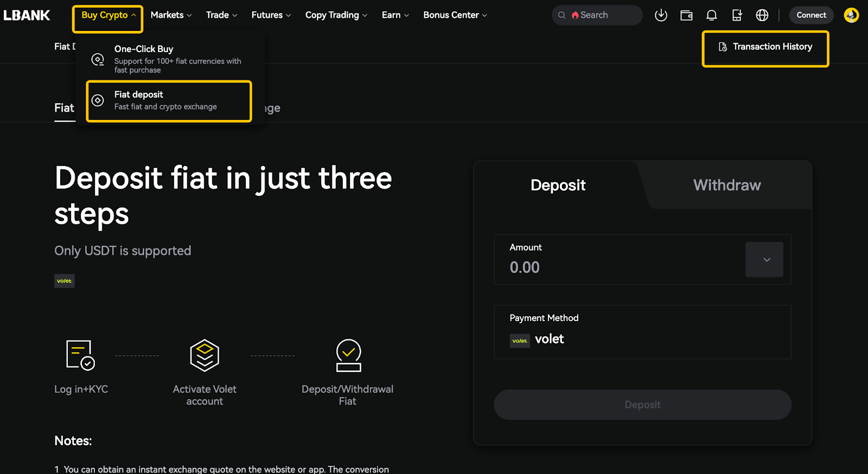This screenshot has height=474, width=868.
Task: Click the 'Notes:' heading
Action: point(73,440)
